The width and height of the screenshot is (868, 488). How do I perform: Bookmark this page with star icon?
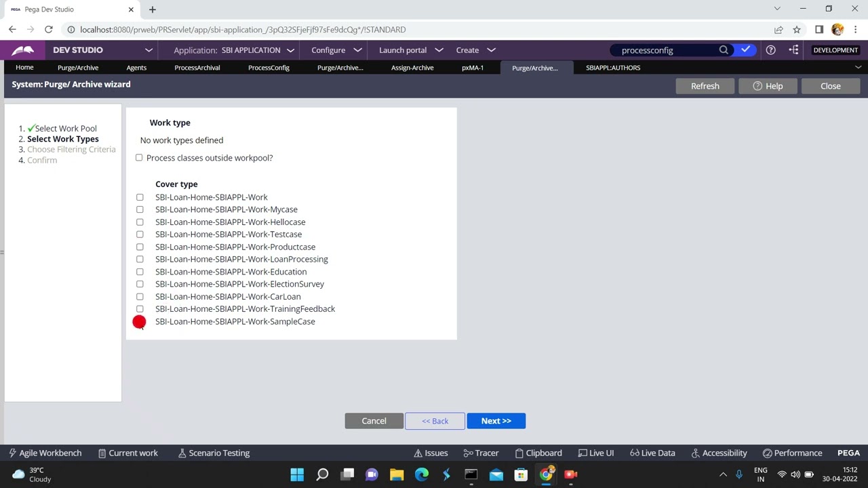pyautogui.click(x=797, y=30)
